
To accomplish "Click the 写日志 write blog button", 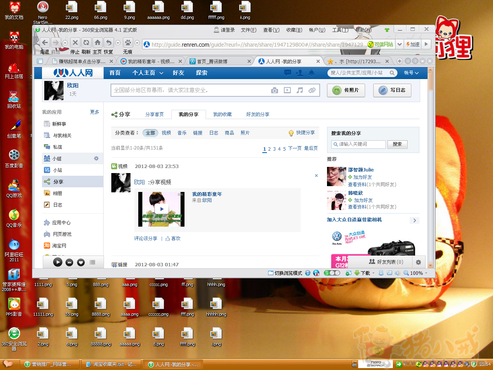I will click(392, 90).
